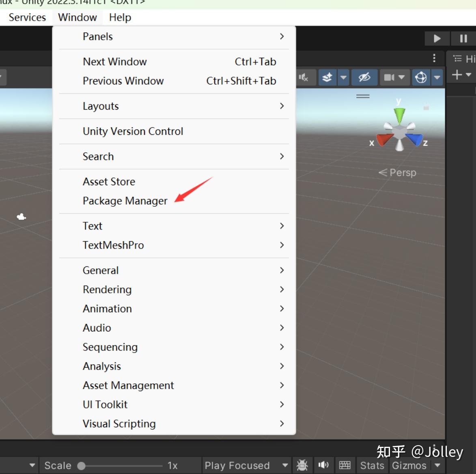
Task: Toggle the scene effects (stars) icon
Action: [x=327, y=77]
